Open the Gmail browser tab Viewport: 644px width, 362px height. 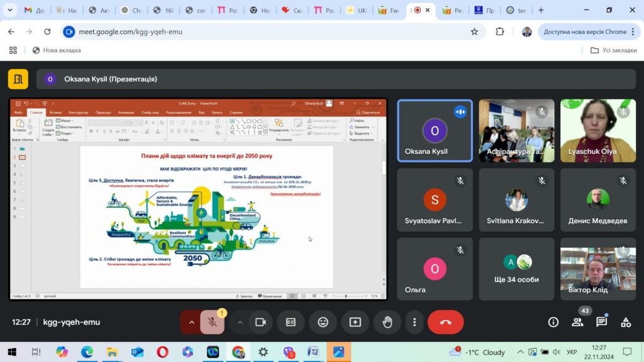(35, 10)
